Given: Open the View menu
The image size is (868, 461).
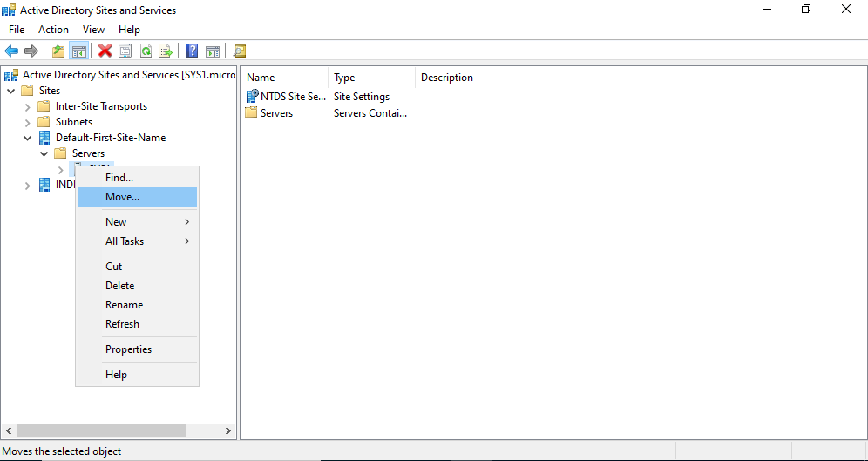Looking at the screenshot, I should (93, 30).
